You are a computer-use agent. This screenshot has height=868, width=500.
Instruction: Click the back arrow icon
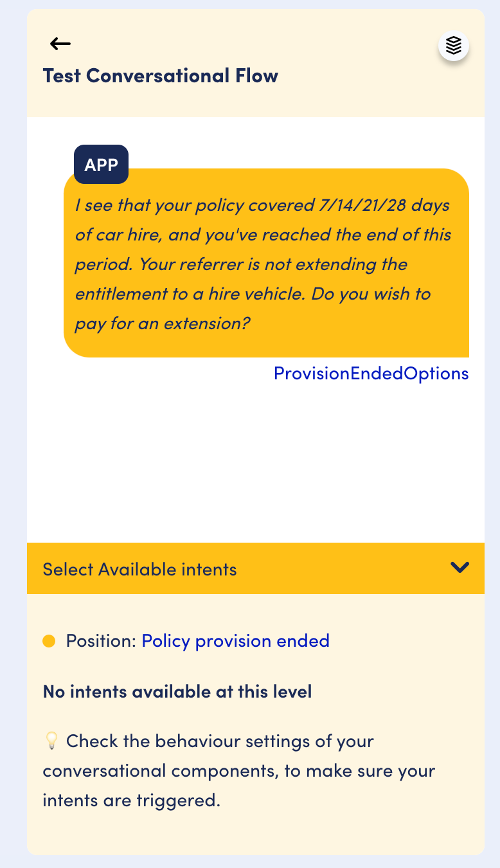pos(60,44)
